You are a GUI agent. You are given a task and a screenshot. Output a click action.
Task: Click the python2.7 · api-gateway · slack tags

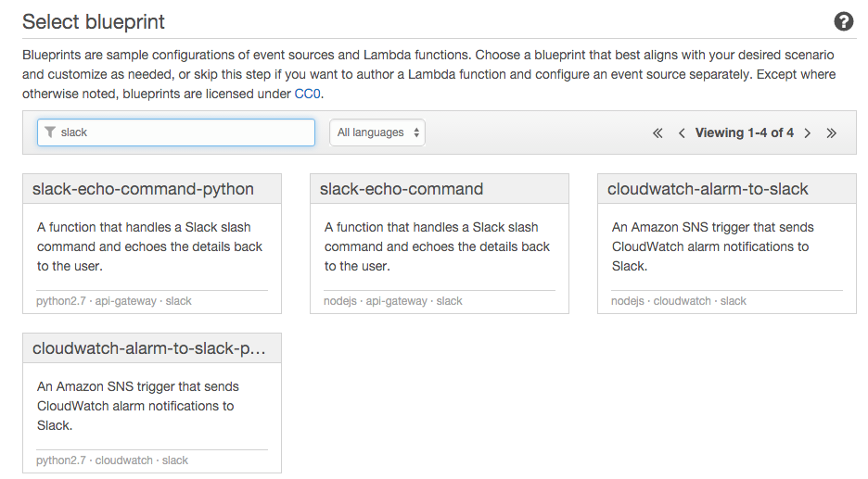tap(114, 301)
